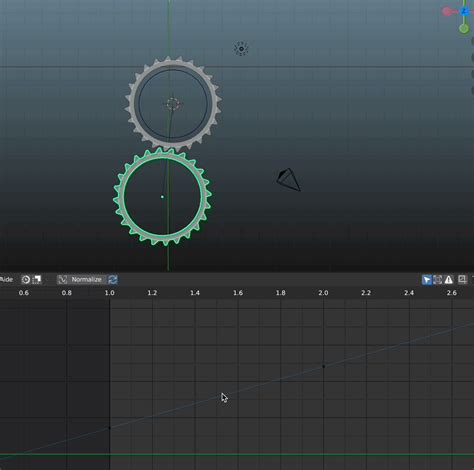Click the 2.4 frame label on ruler

coord(409,293)
